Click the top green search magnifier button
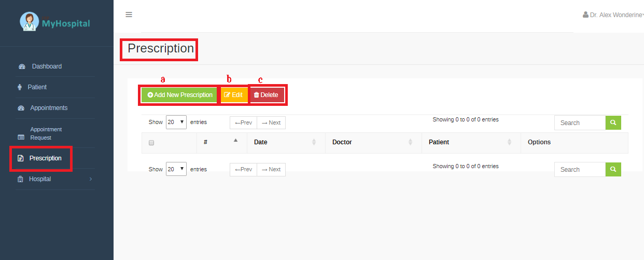 tap(613, 123)
